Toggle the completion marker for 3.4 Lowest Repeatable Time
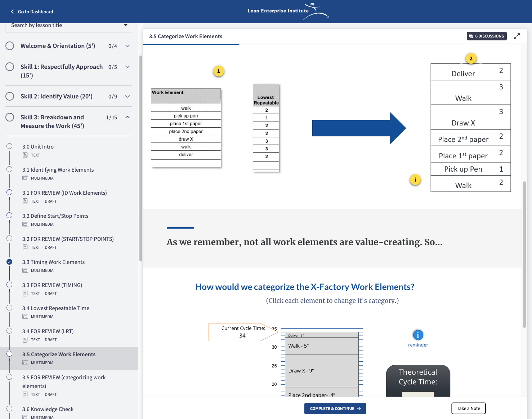The width and height of the screenshot is (532, 419). click(9, 307)
